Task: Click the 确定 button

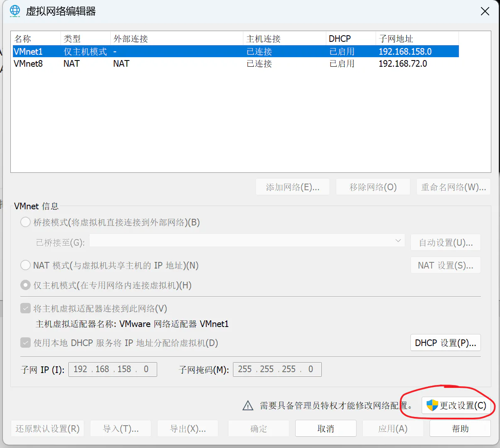Action: tap(259, 429)
